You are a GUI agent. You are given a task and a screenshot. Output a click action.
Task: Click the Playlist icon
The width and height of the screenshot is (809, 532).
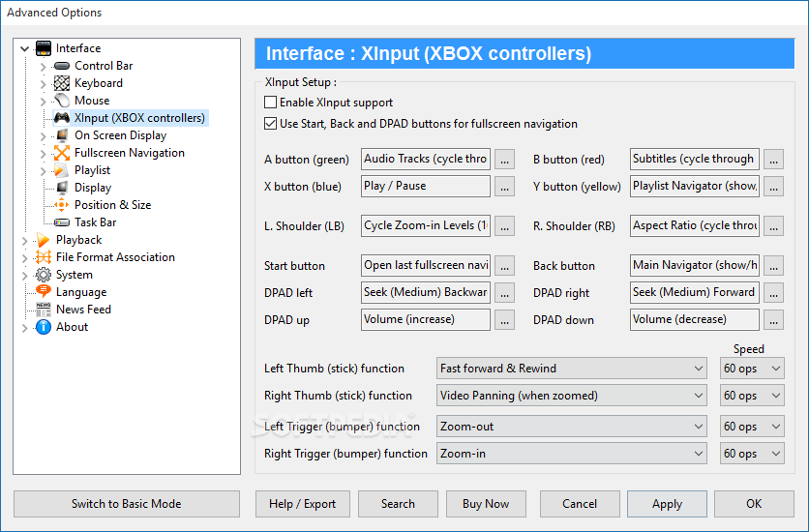pyautogui.click(x=61, y=170)
